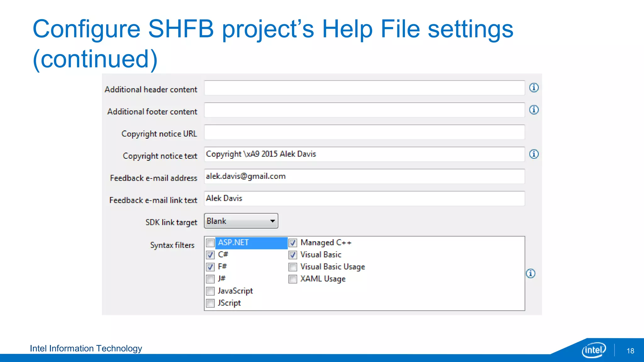Check the Visual Basic Usage filter
644x362 pixels.
tap(293, 267)
